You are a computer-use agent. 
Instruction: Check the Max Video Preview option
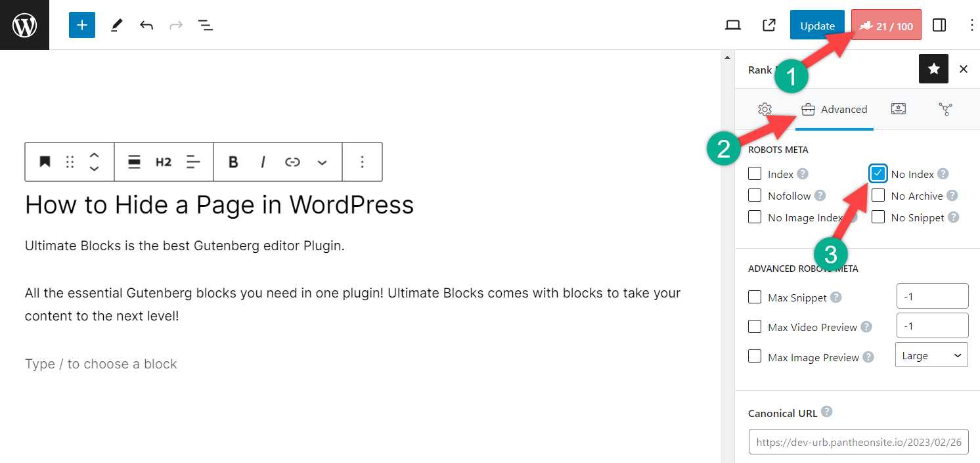[x=755, y=327]
